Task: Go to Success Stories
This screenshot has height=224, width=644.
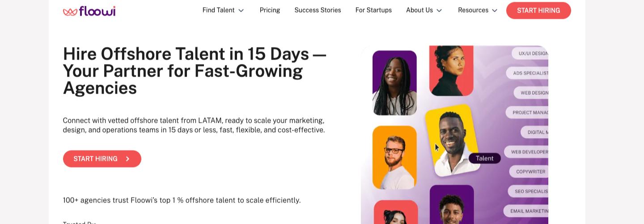Action: [x=318, y=10]
